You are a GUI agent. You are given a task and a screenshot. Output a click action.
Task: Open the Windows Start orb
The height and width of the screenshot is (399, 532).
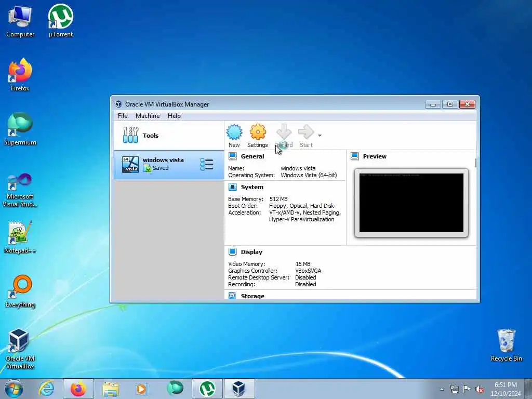(14, 389)
